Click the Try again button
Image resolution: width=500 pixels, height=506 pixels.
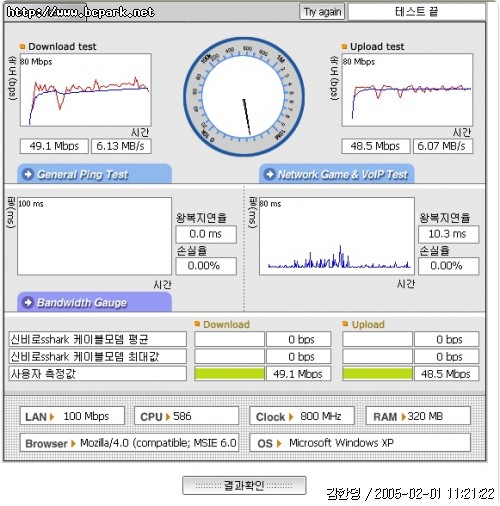click(x=322, y=12)
